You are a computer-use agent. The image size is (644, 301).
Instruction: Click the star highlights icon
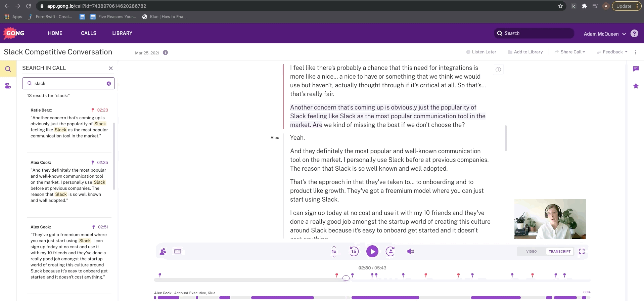636,86
